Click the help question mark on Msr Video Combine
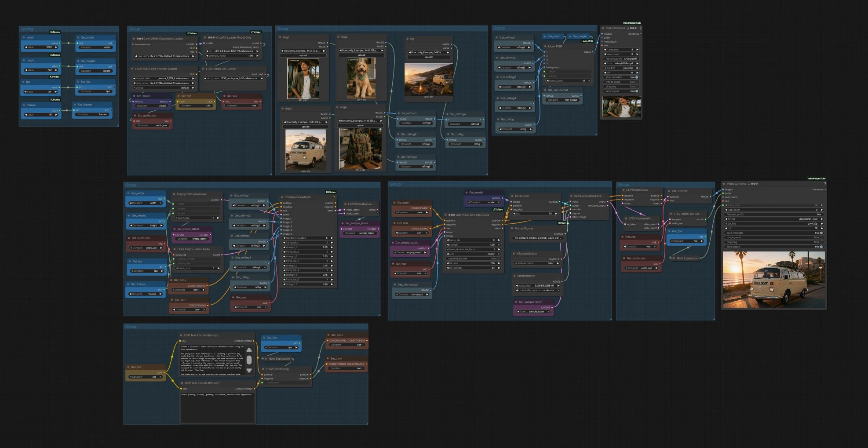 tap(824, 184)
